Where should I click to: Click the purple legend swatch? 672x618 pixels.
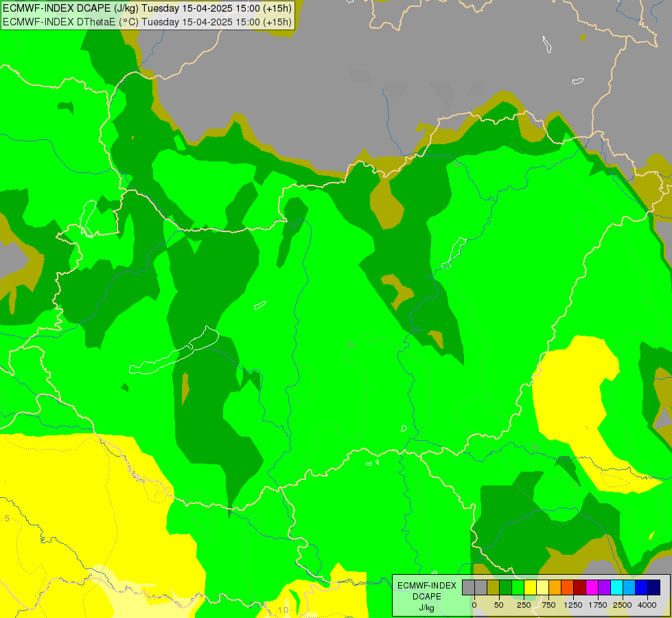click(x=604, y=588)
